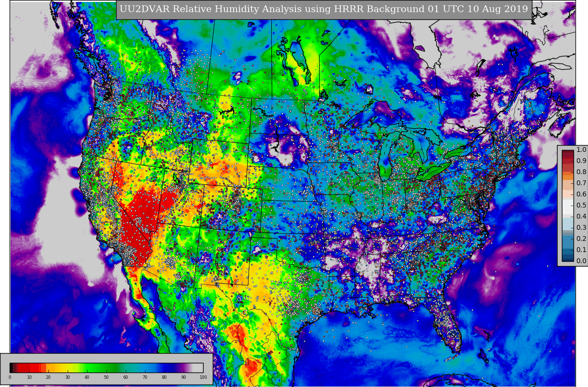Click the "90" label on humidity colorbar
The image size is (588, 387).
(184, 377)
